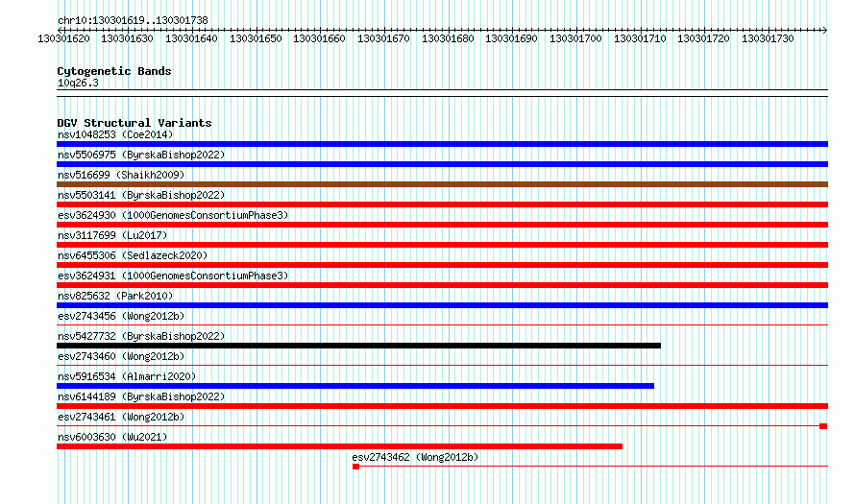Click ruler position 130301720
This screenshot has width=855, height=504.
(x=703, y=38)
